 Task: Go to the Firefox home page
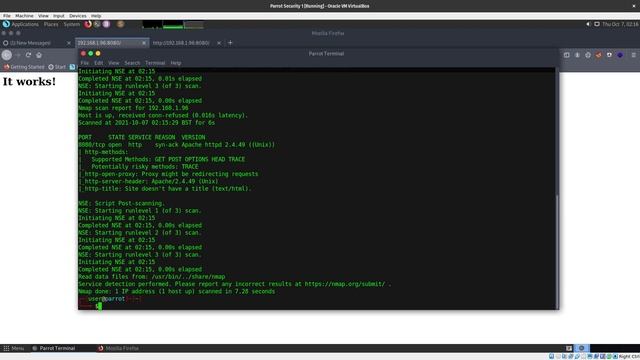click(x=39, y=55)
